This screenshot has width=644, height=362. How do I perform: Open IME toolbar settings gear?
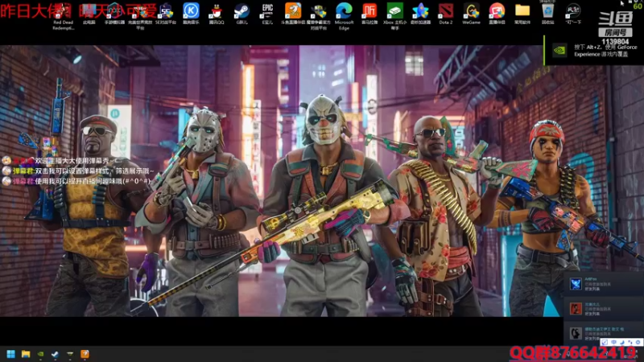(638, 342)
